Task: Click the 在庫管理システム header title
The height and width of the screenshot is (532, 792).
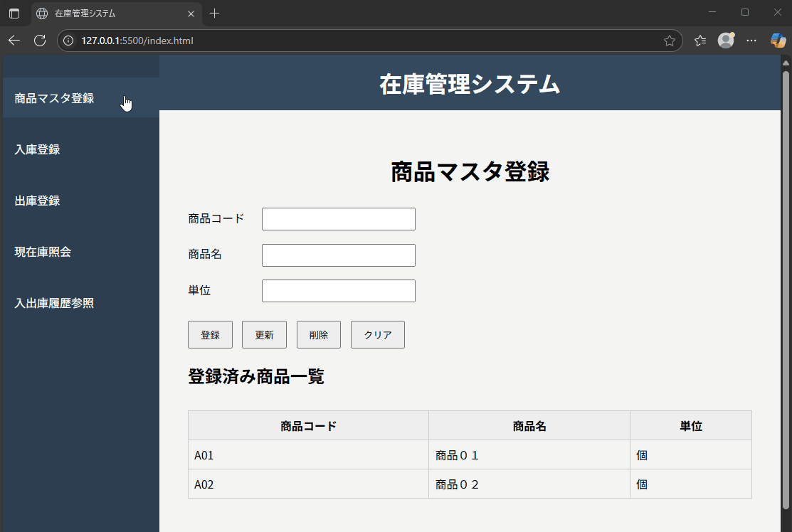Action: pyautogui.click(x=470, y=84)
